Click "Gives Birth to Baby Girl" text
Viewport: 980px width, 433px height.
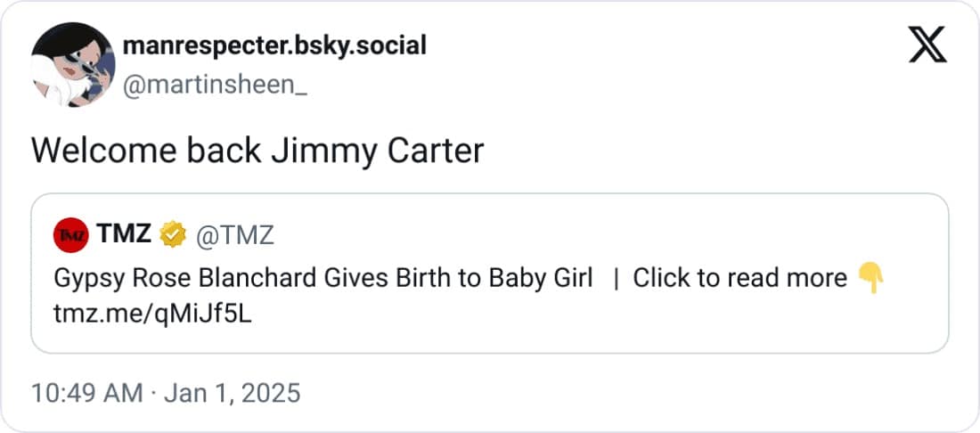(x=458, y=278)
